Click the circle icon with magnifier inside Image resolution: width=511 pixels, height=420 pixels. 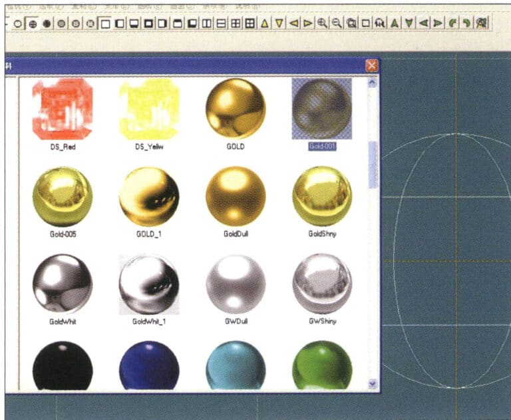click(x=90, y=24)
